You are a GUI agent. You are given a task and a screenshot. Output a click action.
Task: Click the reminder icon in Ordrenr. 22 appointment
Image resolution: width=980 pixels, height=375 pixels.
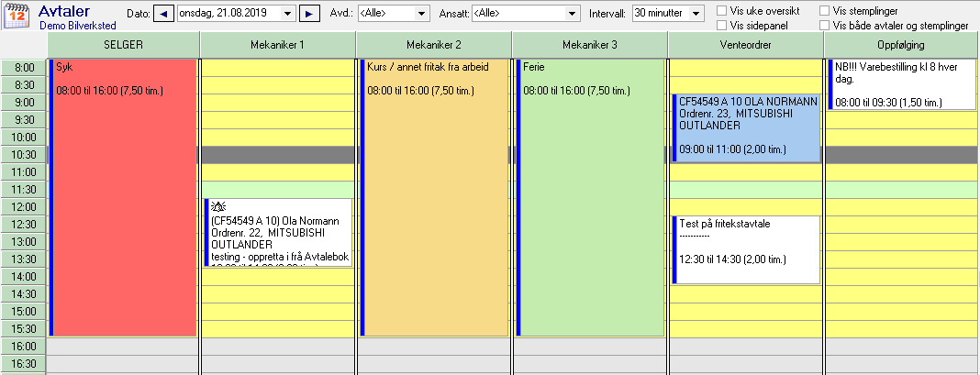click(x=218, y=207)
